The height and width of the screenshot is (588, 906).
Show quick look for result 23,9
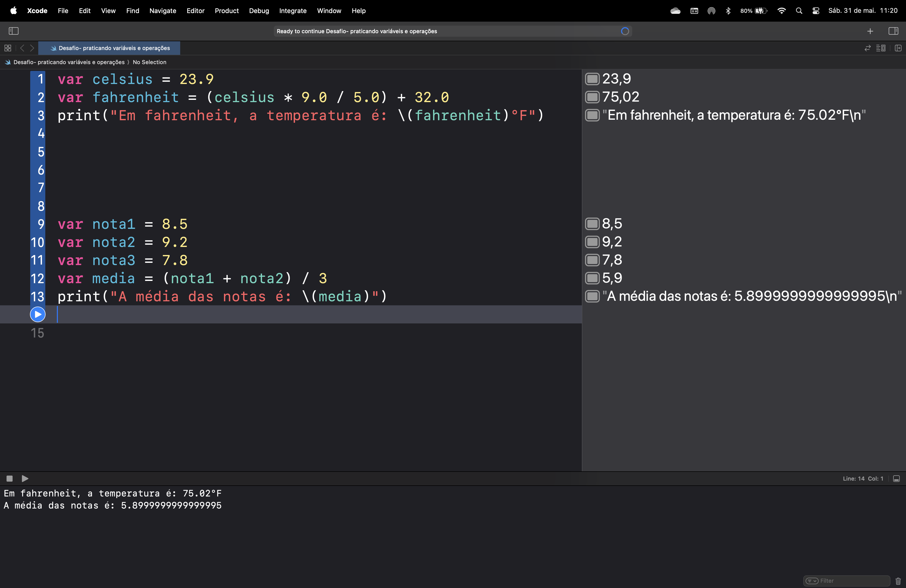[592, 79]
